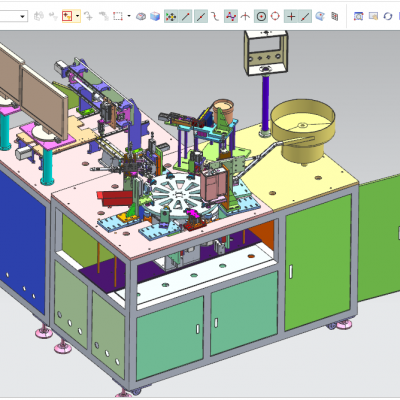
Task: Enable the Quadrant Point snap icon
Action: tap(275, 16)
